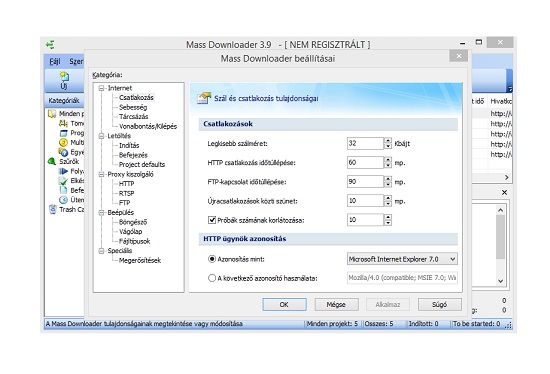Collapse the Speciális tree node
550x374 pixels.
101,251
